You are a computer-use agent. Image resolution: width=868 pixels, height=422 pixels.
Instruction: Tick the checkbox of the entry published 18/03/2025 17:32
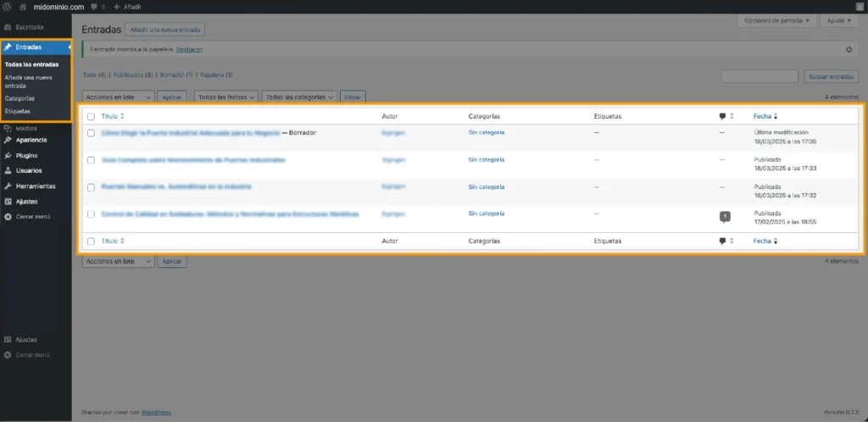tap(92, 187)
